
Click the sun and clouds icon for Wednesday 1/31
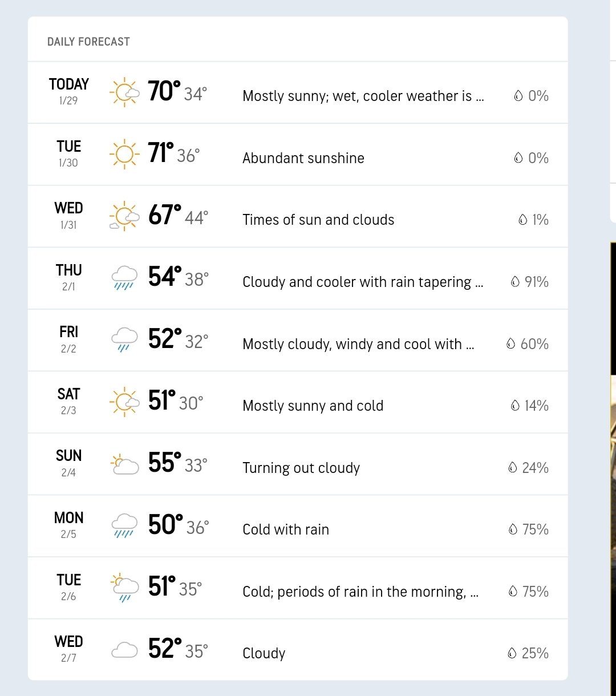coord(124,217)
